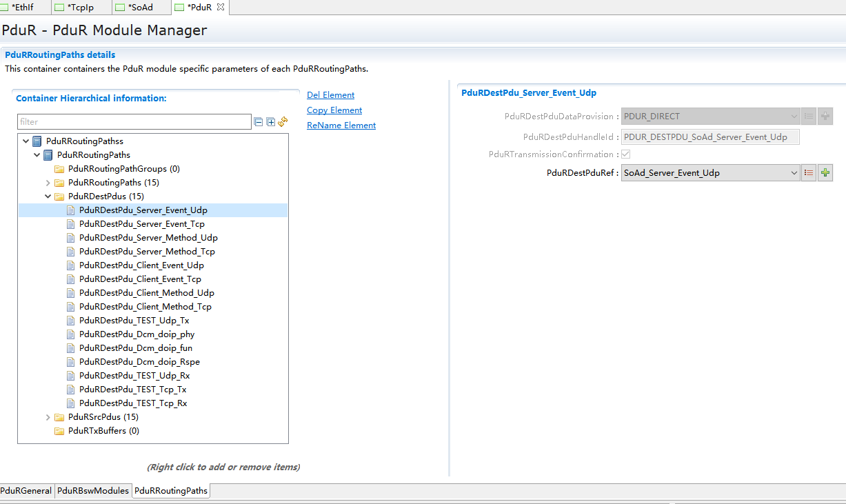Image resolution: width=846 pixels, height=504 pixels.
Task: Close the PduR editor tab
Action: 221,8
